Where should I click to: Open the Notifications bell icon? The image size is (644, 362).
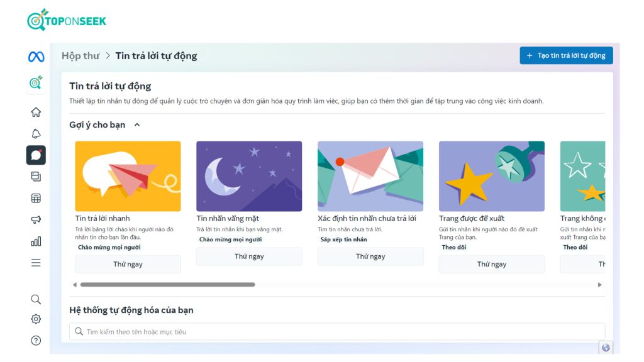coord(36,133)
